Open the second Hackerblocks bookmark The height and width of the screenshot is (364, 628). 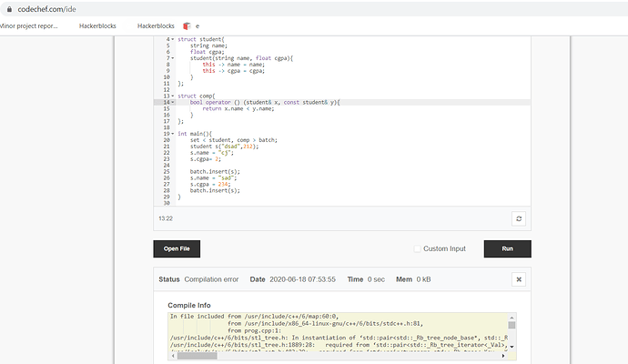click(x=156, y=26)
